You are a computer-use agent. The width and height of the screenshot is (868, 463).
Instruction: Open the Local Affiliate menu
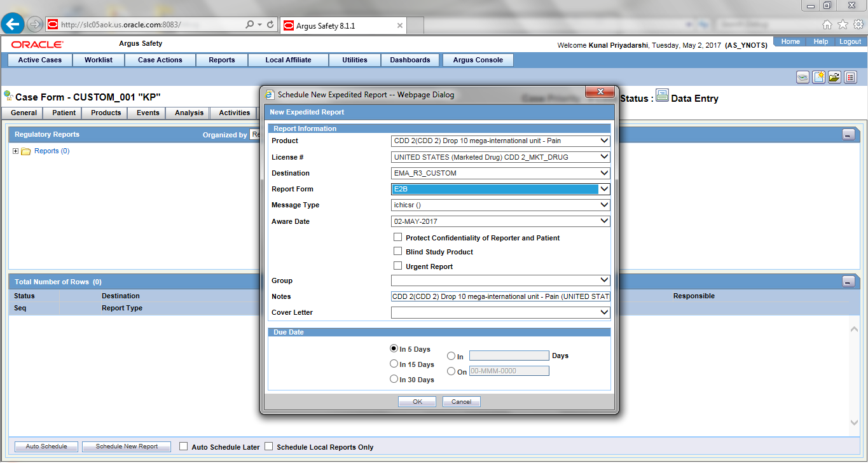(x=289, y=60)
